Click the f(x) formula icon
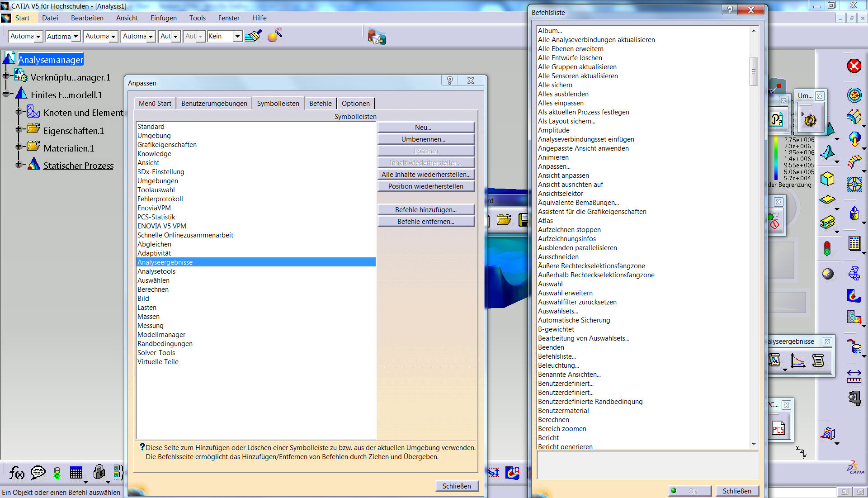 coord(17,473)
